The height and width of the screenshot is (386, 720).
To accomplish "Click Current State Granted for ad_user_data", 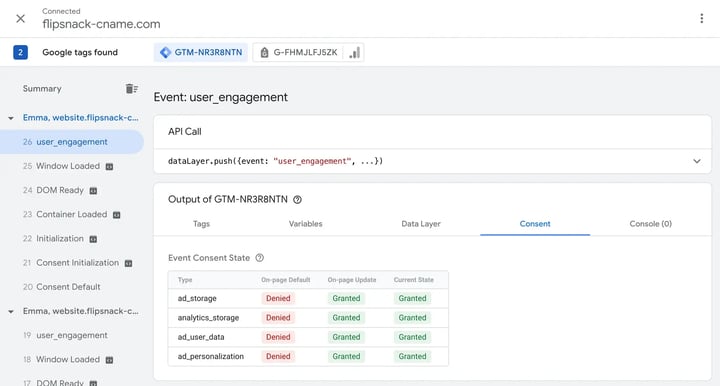I will [x=412, y=337].
